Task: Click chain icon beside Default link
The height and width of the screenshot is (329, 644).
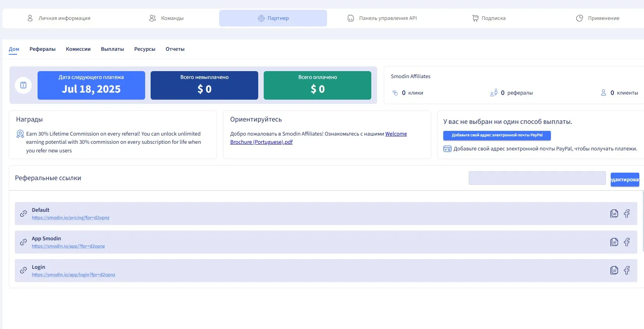Action: pyautogui.click(x=23, y=214)
